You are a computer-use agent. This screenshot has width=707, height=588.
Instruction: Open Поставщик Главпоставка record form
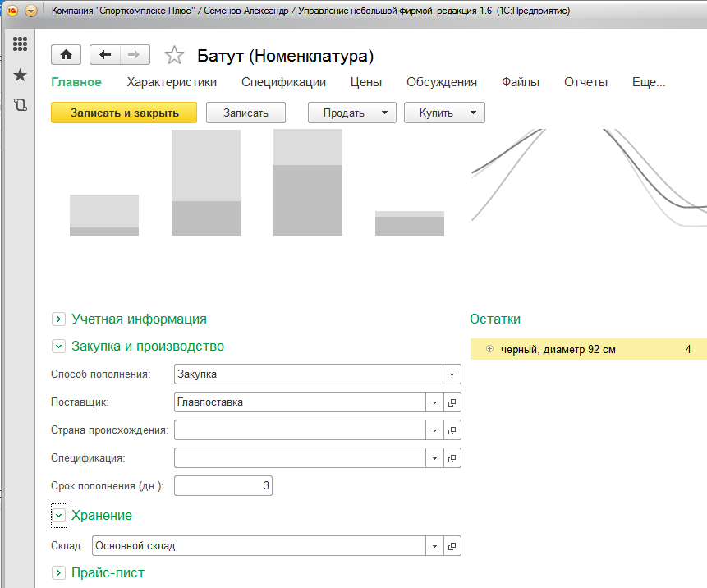pyautogui.click(x=452, y=402)
